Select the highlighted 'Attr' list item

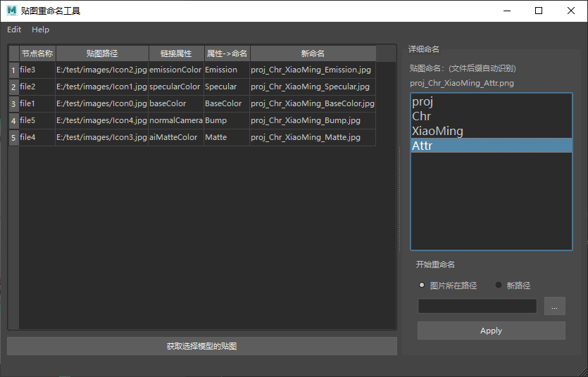pyautogui.click(x=491, y=146)
